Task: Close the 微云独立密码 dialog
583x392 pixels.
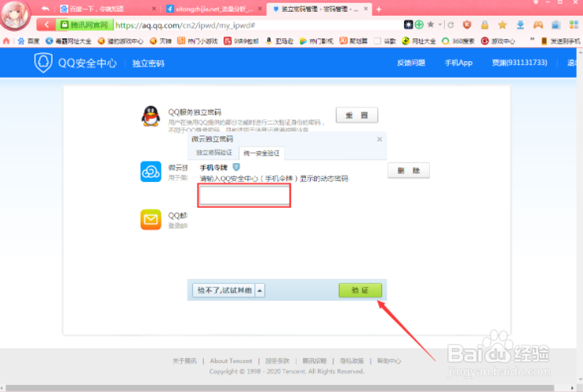Action: [379, 139]
